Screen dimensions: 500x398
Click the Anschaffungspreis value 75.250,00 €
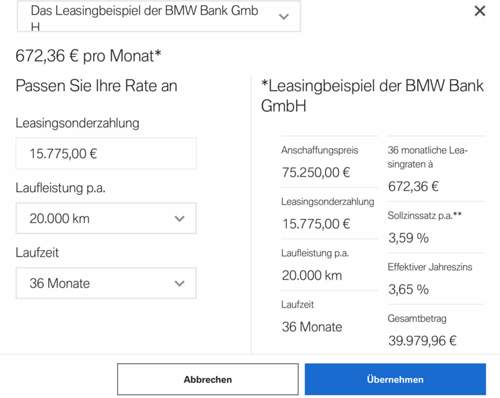316,172
